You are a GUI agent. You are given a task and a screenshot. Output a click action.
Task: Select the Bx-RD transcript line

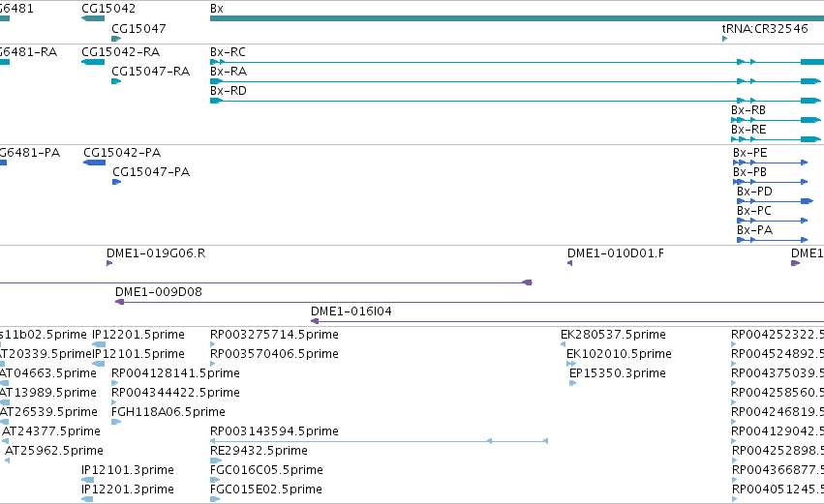[515, 101]
